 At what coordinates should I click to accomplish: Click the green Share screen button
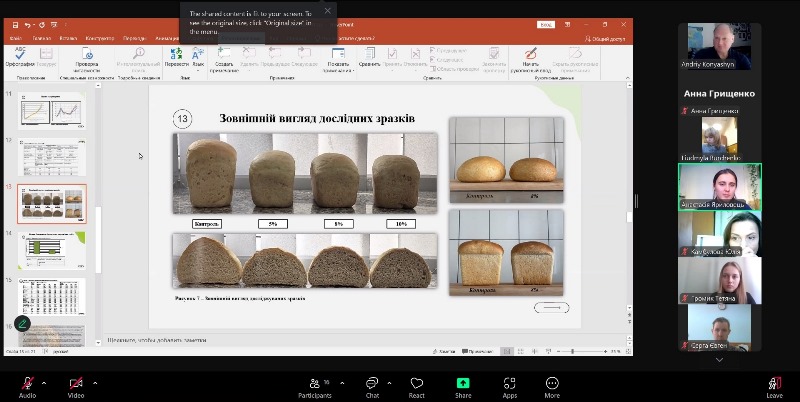(463, 384)
